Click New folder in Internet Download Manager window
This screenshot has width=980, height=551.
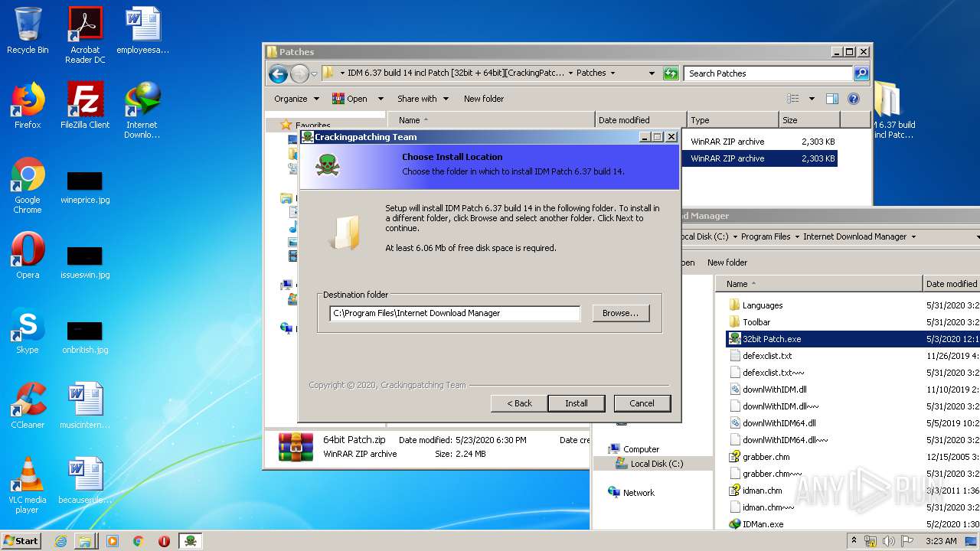click(727, 262)
